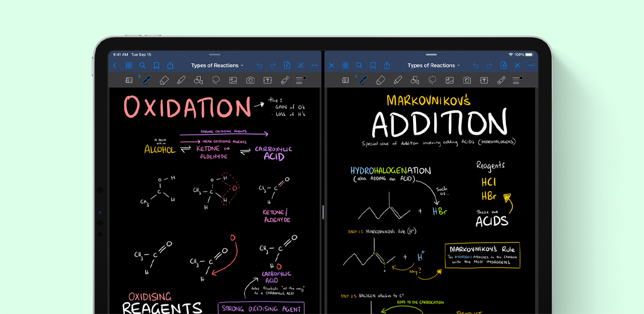Select the Text box tool in left pane

268,80
